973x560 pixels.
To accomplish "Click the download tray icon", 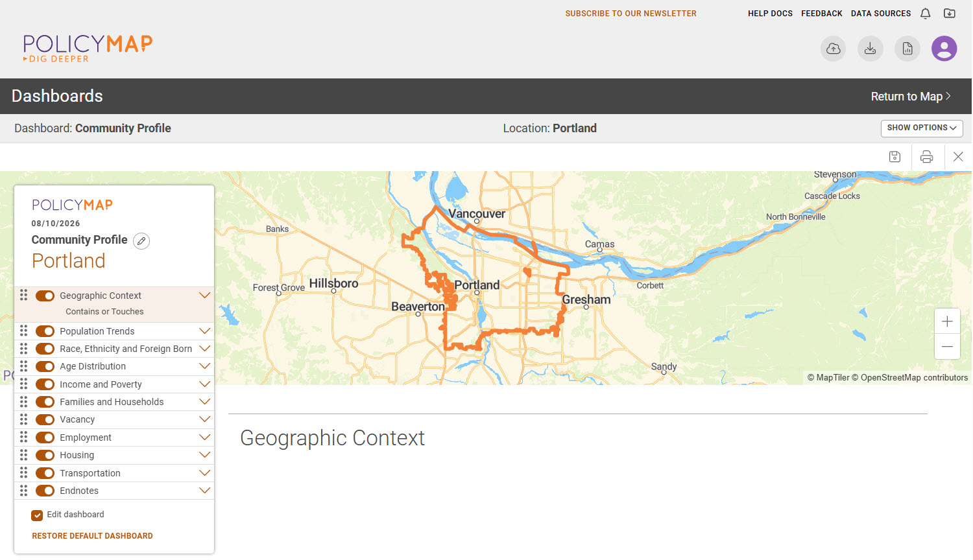I will (871, 49).
